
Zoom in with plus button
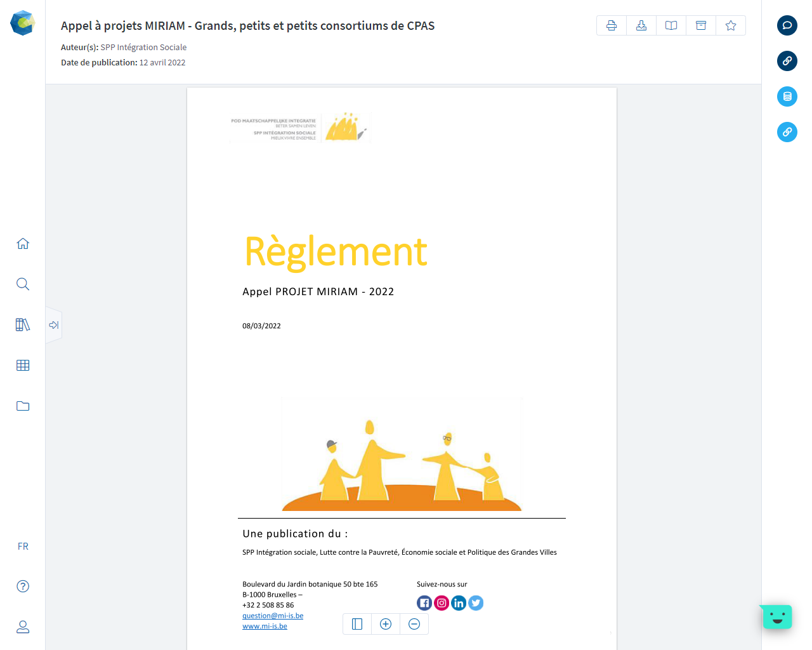[x=386, y=624]
